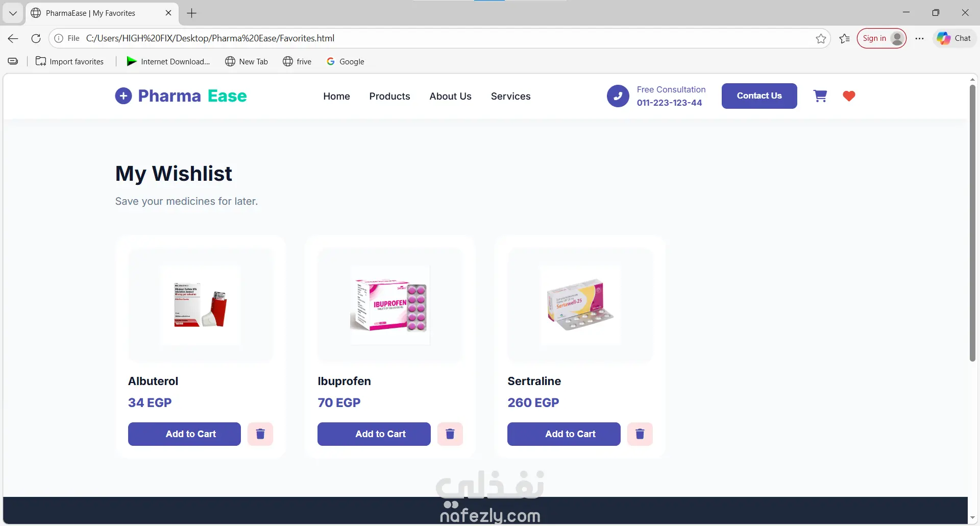This screenshot has width=980, height=526.
Task: Delete Ibuprofen with the trash icon
Action: [x=450, y=434]
